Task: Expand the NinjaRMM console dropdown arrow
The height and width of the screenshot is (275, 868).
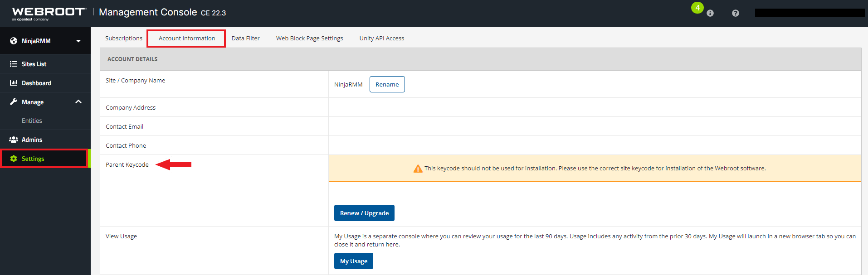Action: [x=78, y=41]
